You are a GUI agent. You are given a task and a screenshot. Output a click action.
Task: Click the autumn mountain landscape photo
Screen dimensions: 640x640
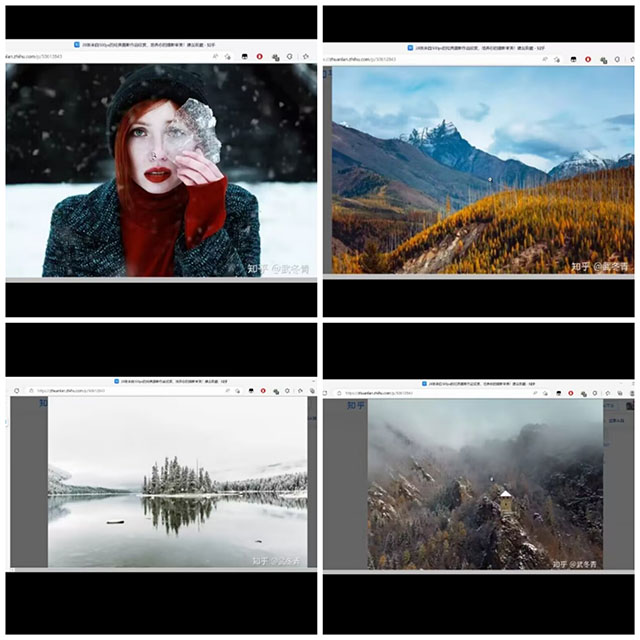tap(482, 172)
